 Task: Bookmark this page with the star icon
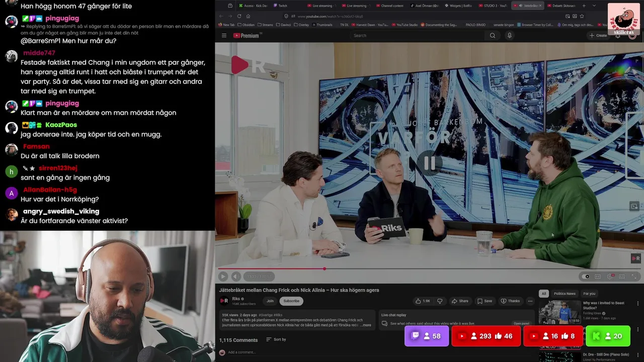[582, 16]
